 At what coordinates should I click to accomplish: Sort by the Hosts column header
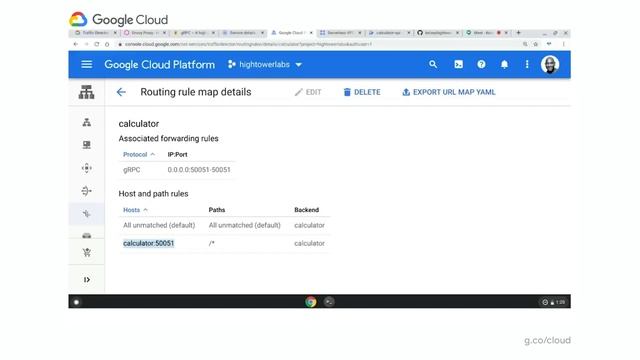pyautogui.click(x=135, y=210)
